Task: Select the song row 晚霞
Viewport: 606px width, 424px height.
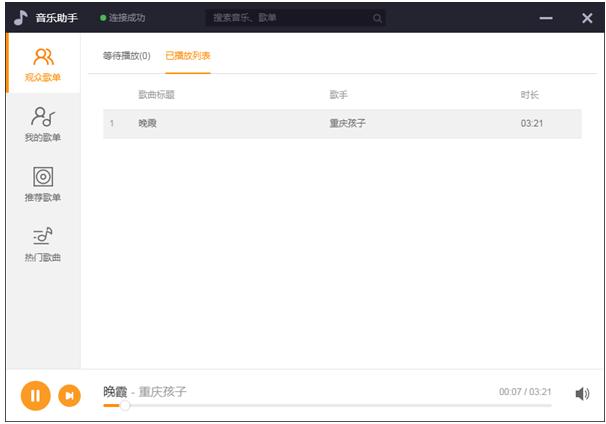Action: pos(342,124)
